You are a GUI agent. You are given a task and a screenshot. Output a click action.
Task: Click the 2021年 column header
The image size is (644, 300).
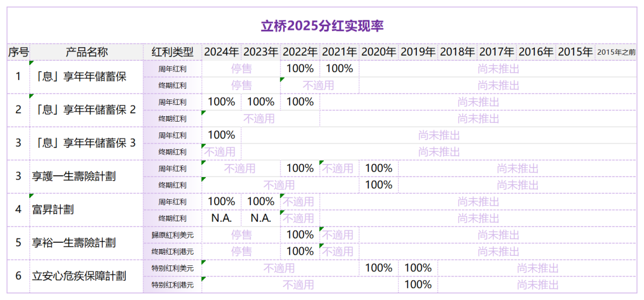pos(340,52)
